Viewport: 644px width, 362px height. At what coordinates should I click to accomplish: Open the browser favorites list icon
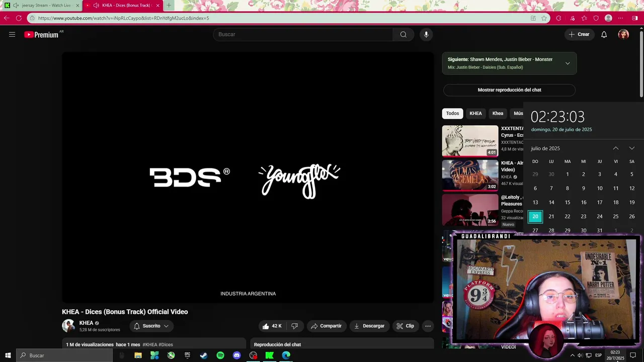584,18
